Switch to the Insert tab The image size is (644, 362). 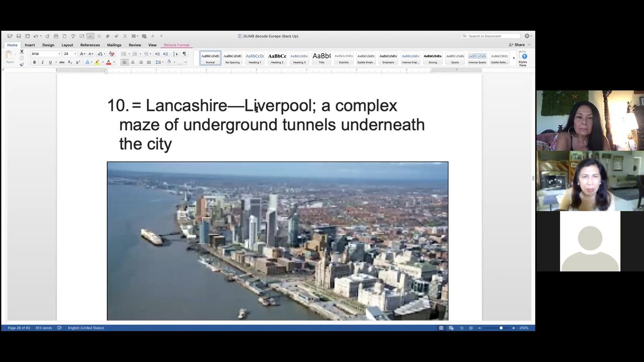point(30,45)
